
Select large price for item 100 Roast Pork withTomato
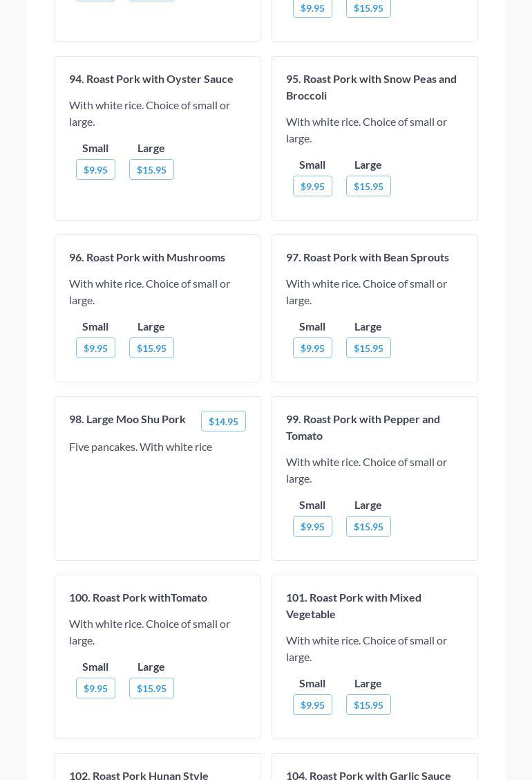[151, 688]
